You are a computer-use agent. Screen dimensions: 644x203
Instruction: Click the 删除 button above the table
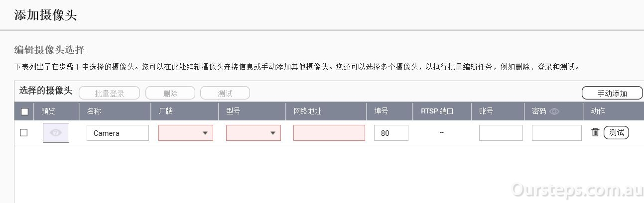pos(170,93)
